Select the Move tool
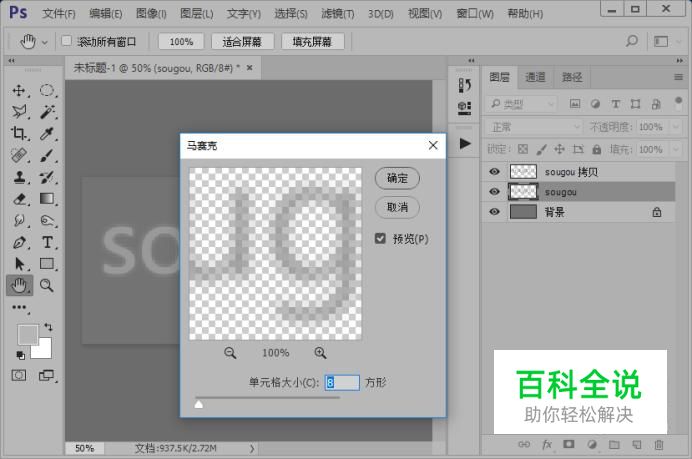Image resolution: width=692 pixels, height=459 pixels. 19,90
